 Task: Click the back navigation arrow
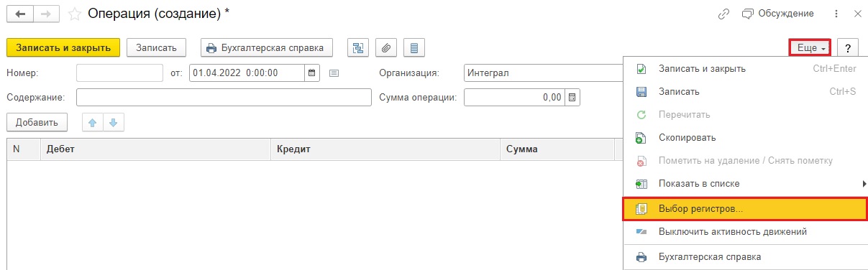20,14
